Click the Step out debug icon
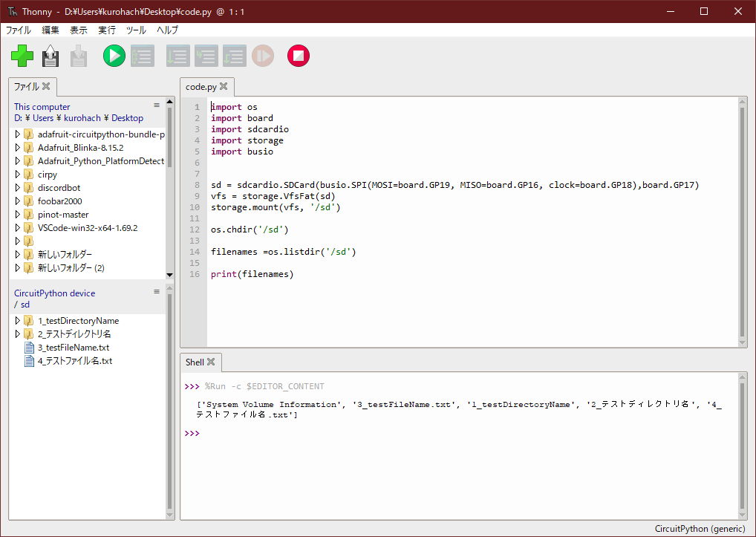 (x=235, y=56)
